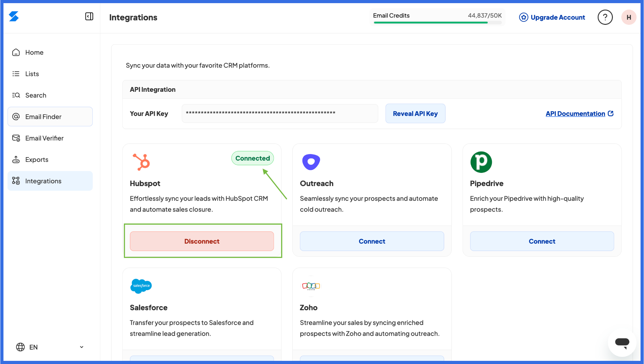644x364 pixels.
Task: Click the Email Finder at-sign icon
Action: 16,117
